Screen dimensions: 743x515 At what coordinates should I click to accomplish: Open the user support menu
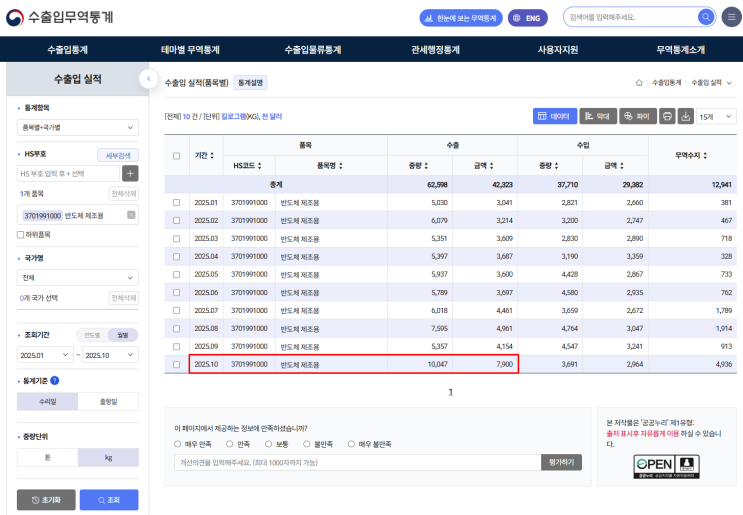pyautogui.click(x=558, y=50)
